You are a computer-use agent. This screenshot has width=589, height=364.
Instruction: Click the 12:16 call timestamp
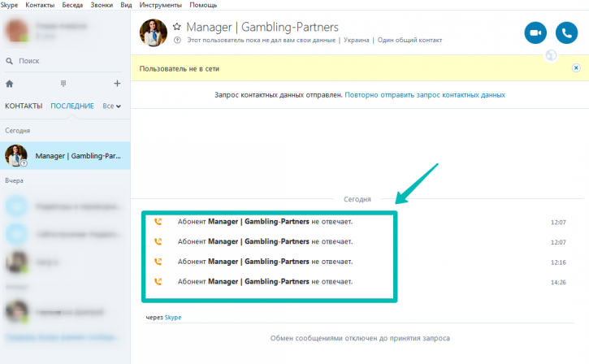click(x=558, y=262)
